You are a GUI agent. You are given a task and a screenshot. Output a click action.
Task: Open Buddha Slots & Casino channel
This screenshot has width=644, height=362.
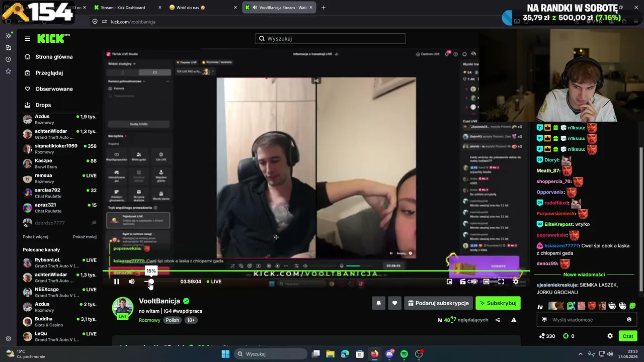pyautogui.click(x=59, y=322)
